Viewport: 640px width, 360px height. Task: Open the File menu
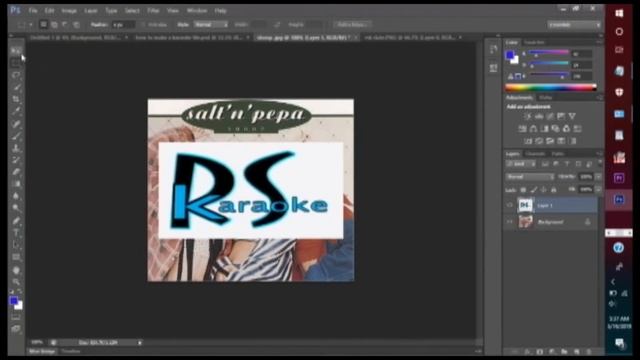(33, 11)
